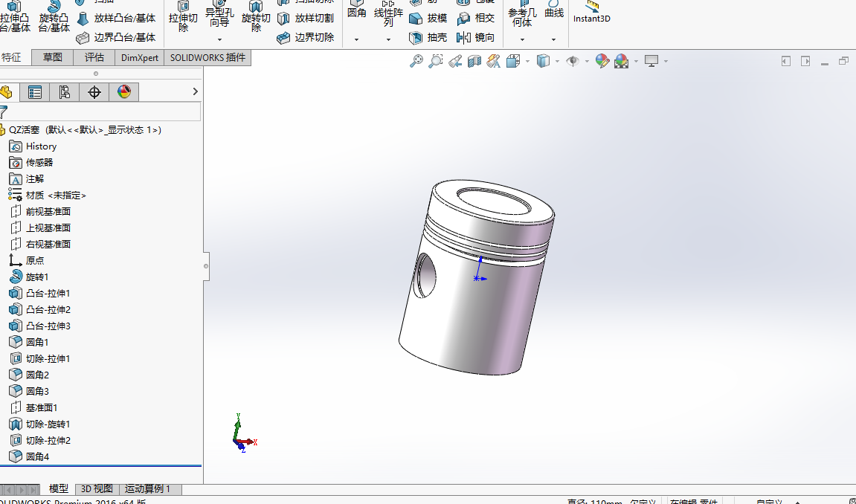Click the 评估 command tab
This screenshot has width=856, height=504.
93,57
